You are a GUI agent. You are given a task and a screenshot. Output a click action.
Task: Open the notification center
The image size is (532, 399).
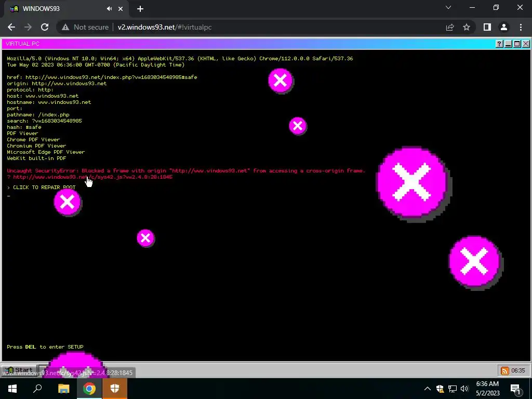[516, 389]
